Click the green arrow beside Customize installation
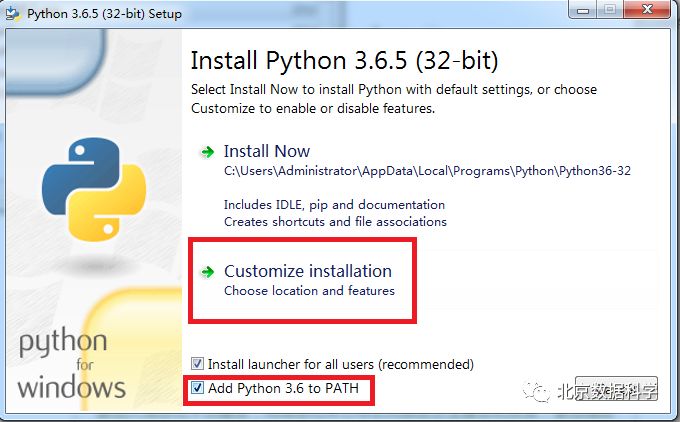The image size is (680, 422). [208, 272]
